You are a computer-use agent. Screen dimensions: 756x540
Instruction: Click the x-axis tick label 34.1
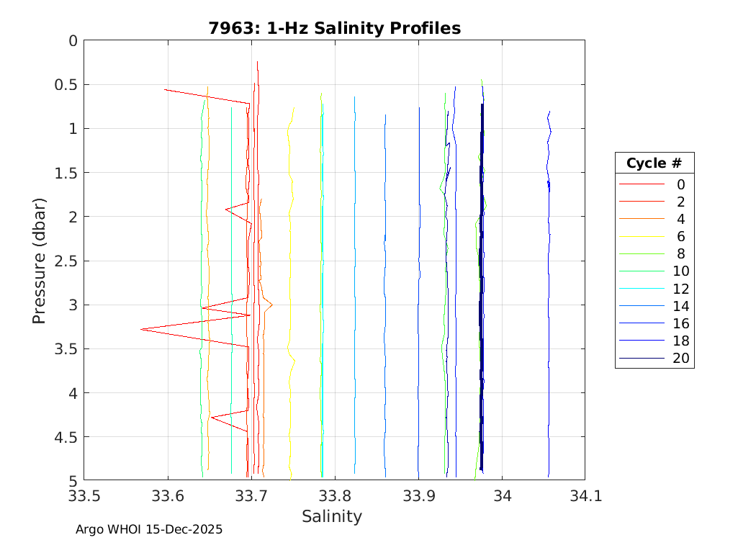pyautogui.click(x=584, y=495)
